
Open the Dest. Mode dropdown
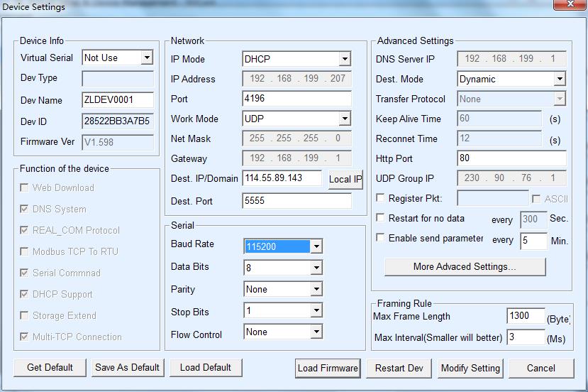click(559, 79)
